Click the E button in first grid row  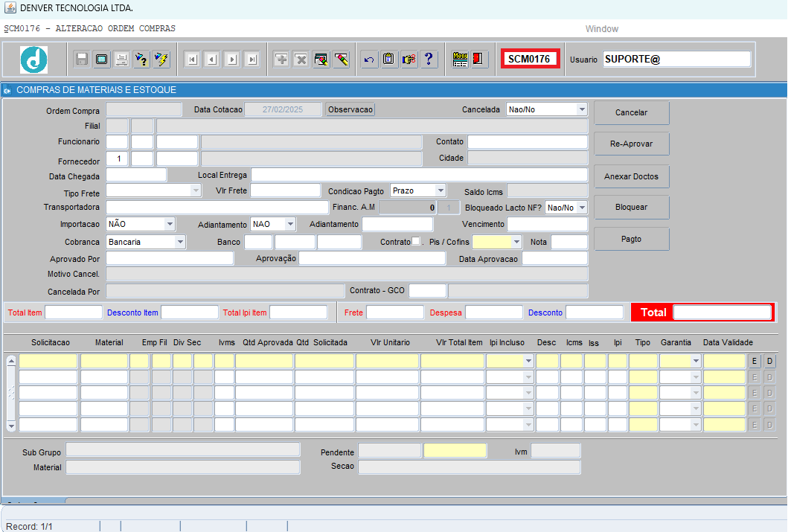click(x=755, y=361)
